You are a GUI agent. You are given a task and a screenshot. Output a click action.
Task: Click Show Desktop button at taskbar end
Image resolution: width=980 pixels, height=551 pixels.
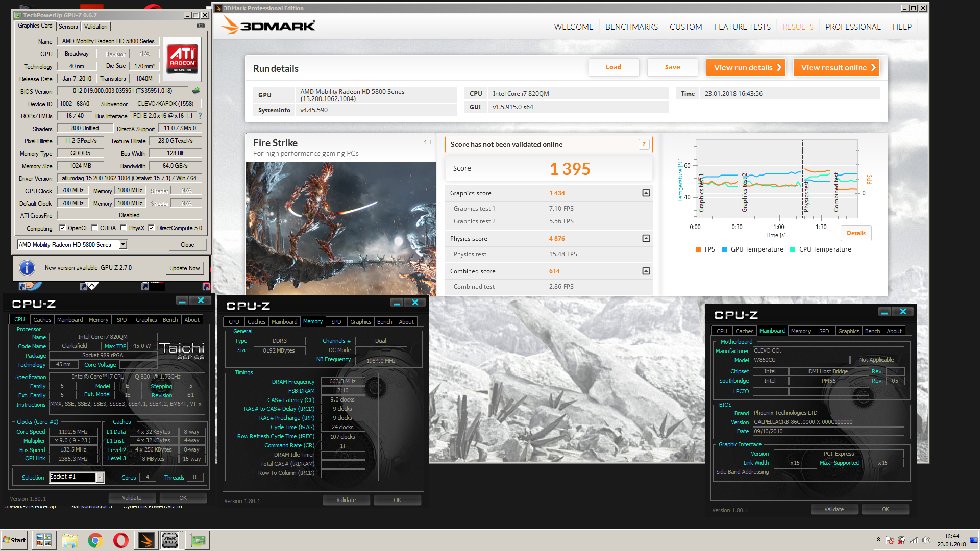pyautogui.click(x=975, y=540)
